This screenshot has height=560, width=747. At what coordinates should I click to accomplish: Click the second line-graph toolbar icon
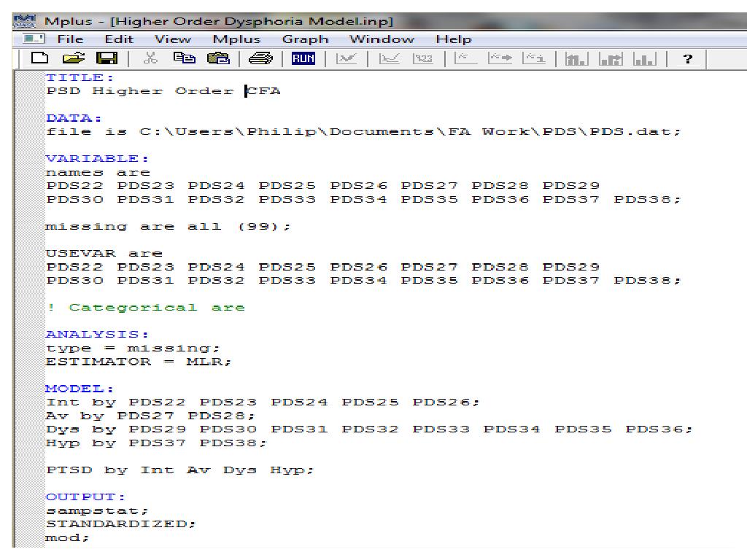pyautogui.click(x=390, y=58)
